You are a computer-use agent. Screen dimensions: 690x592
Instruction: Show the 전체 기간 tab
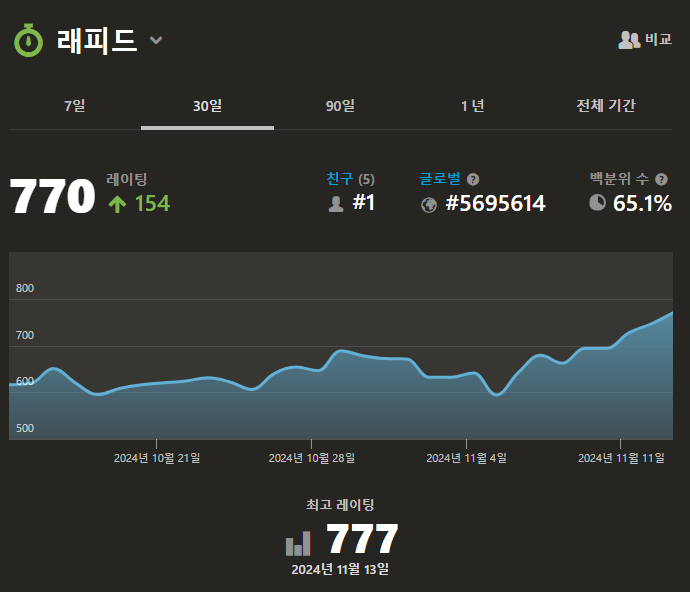point(606,106)
